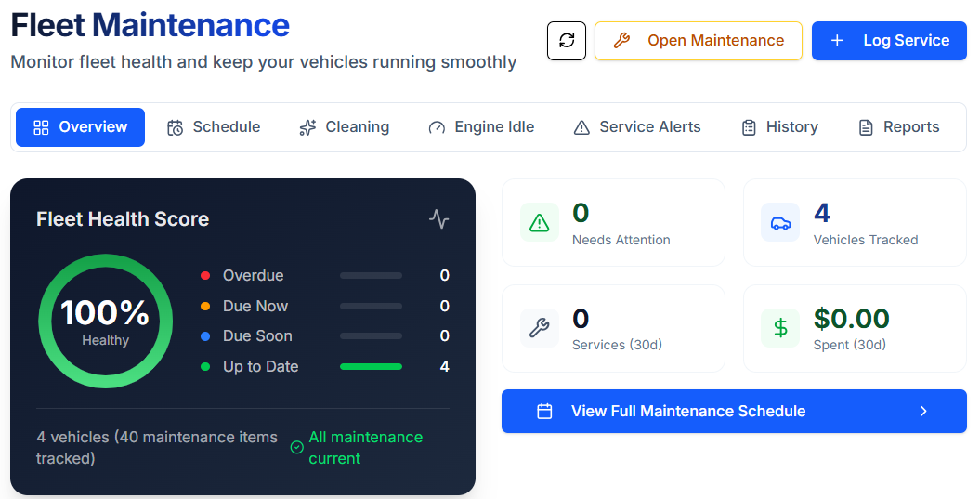
Task: Open the Needs Attention card label
Action: tap(621, 240)
